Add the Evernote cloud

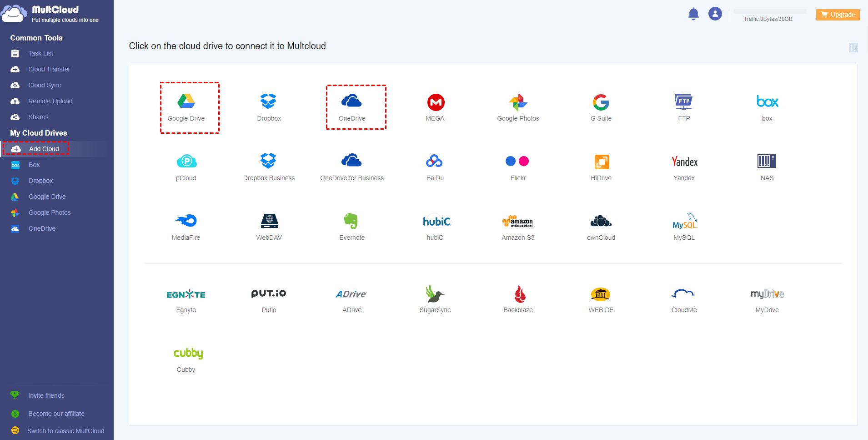pyautogui.click(x=351, y=226)
